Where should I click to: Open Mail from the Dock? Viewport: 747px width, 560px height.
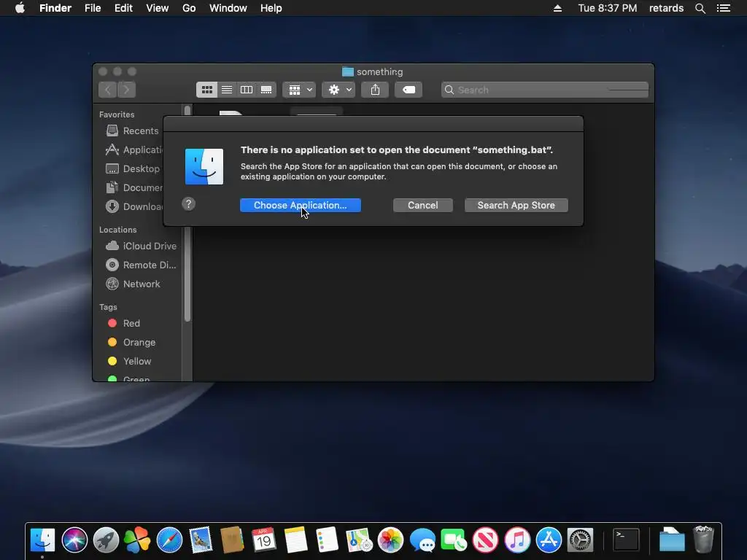point(201,540)
